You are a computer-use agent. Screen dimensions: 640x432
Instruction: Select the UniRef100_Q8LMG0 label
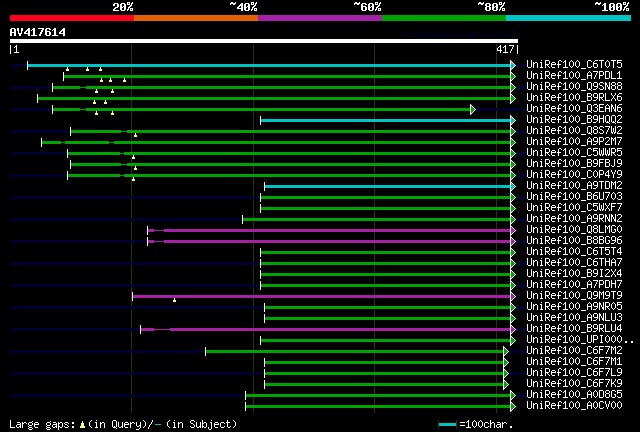click(574, 229)
